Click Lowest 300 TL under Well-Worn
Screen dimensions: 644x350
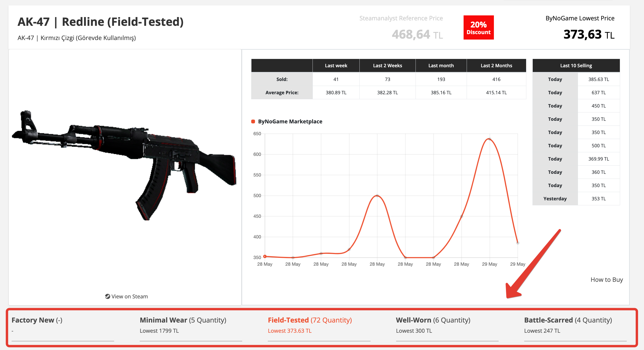click(x=414, y=331)
